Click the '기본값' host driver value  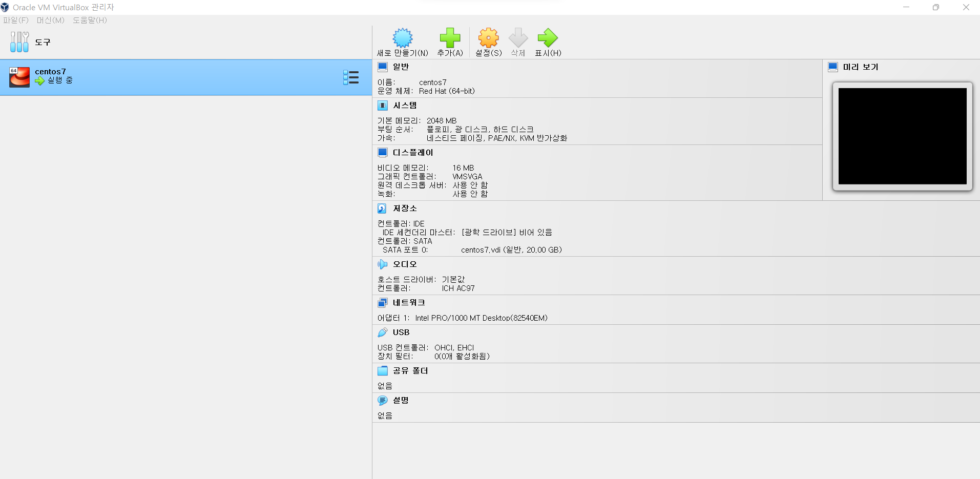pos(453,280)
